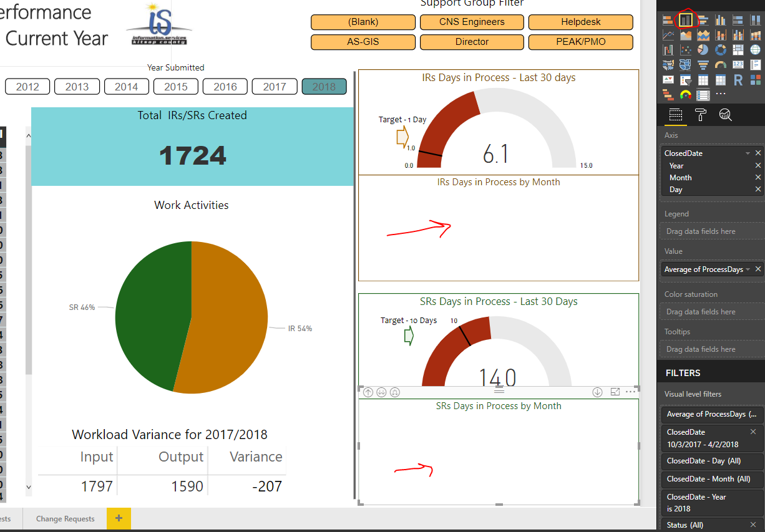Open focus mode for SRs chart

coord(615,392)
